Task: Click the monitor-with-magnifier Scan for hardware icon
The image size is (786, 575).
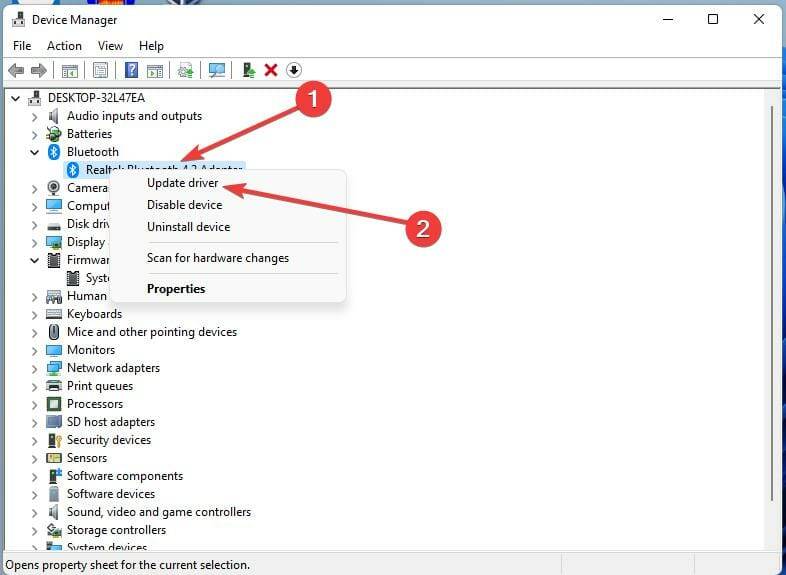Action: pos(217,70)
